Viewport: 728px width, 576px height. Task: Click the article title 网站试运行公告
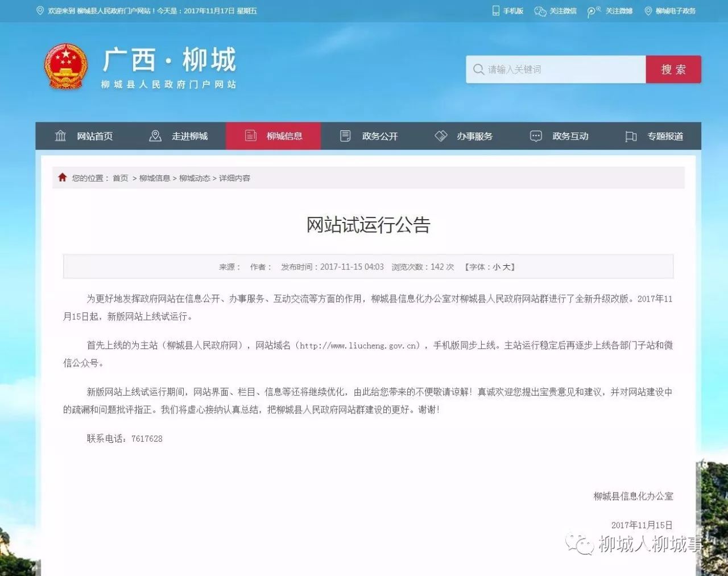point(368,225)
